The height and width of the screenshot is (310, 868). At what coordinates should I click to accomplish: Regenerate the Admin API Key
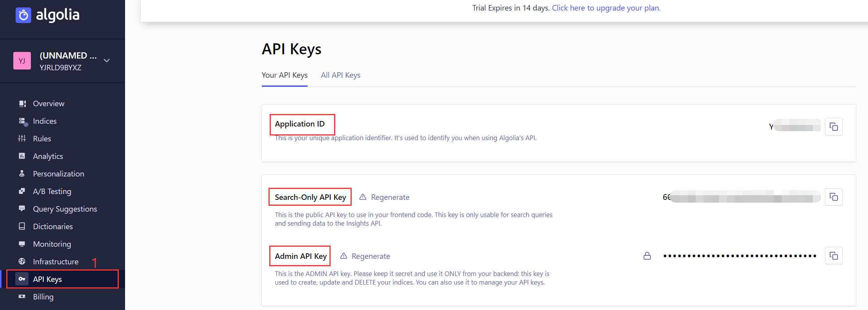[x=365, y=256]
